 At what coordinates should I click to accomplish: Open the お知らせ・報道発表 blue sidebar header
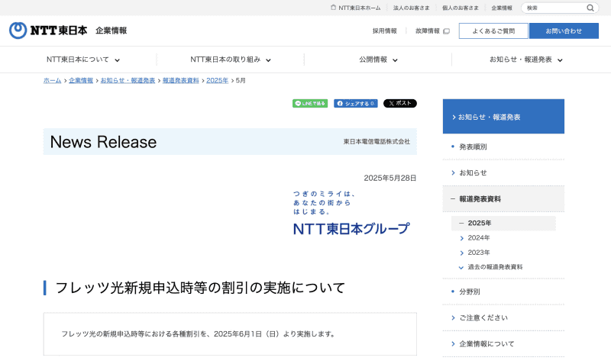[x=503, y=117]
